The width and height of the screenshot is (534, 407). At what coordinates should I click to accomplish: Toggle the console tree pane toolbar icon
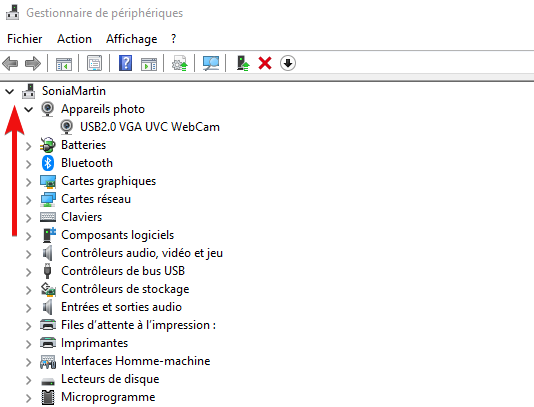click(x=64, y=63)
